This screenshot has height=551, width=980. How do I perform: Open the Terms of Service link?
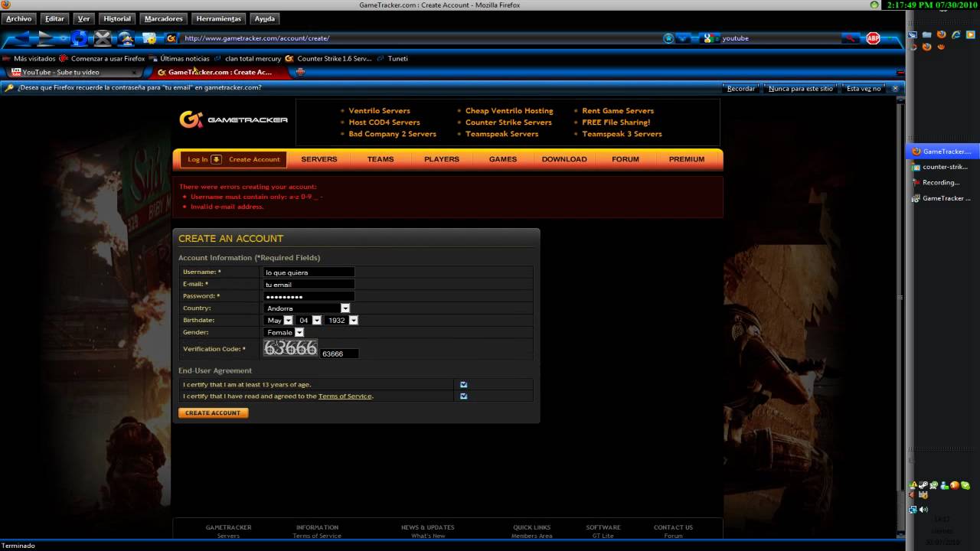pos(345,396)
